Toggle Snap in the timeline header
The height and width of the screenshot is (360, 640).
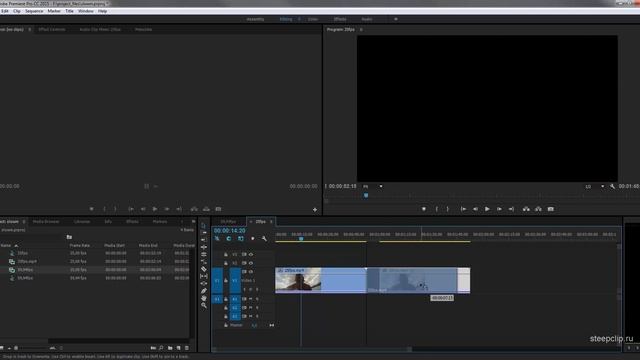pyautogui.click(x=229, y=239)
